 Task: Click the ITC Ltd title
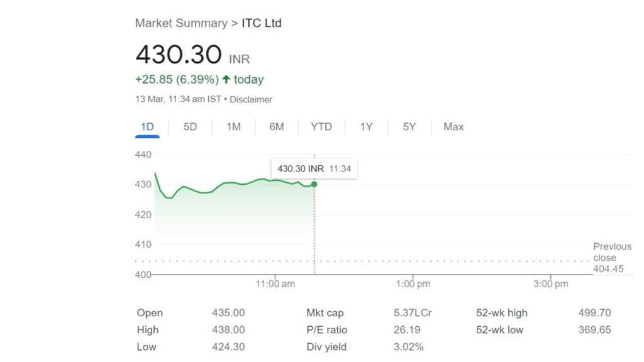click(262, 23)
